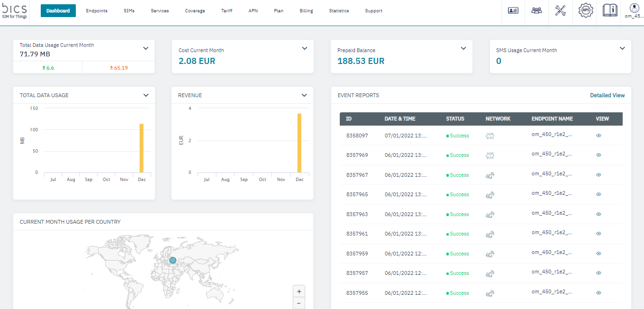Screen dimensions: 644x309
Task: Click the BICS SIM for Things logo
Action: pos(14,10)
